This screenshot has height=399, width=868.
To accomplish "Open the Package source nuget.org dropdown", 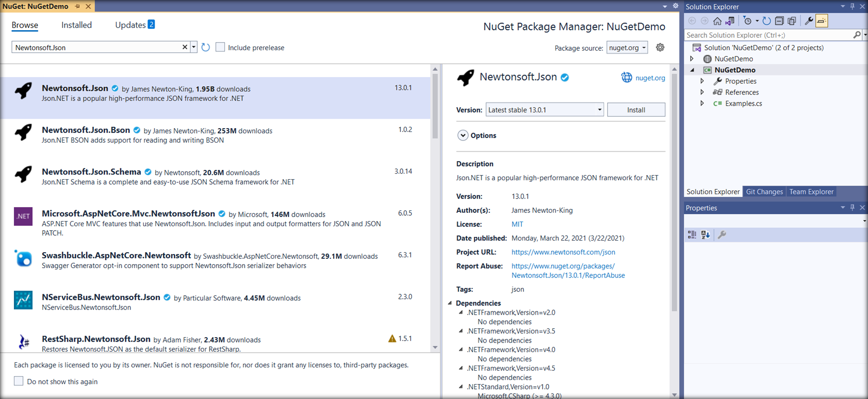I will (627, 47).
